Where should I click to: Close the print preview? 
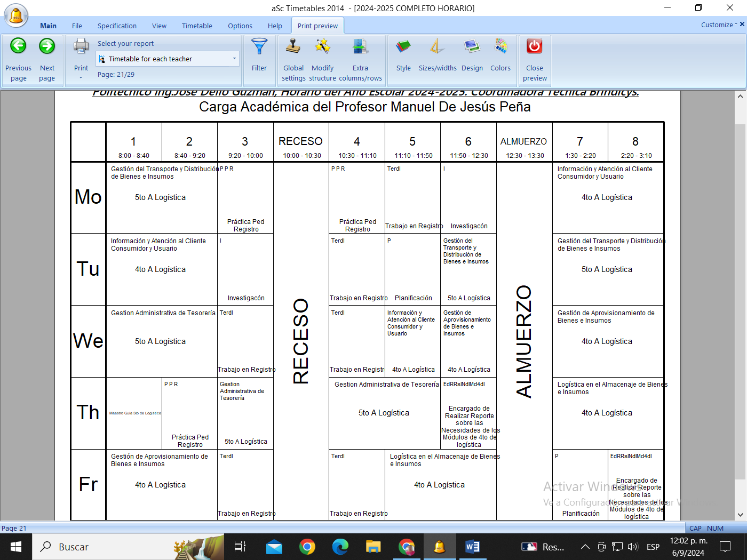535,60
